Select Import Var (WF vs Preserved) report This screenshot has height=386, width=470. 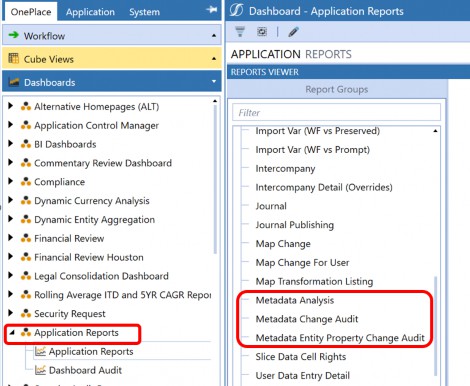pyautogui.click(x=318, y=131)
